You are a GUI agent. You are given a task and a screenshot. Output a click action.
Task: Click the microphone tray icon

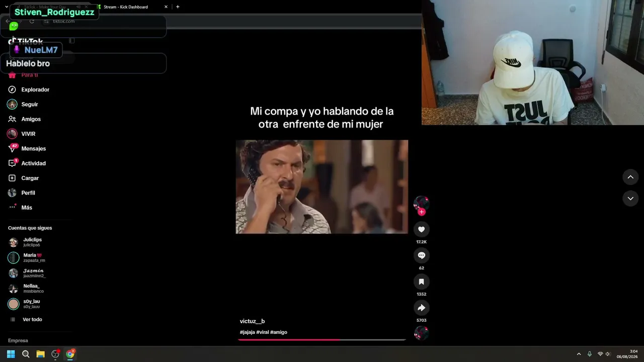[x=590, y=354]
